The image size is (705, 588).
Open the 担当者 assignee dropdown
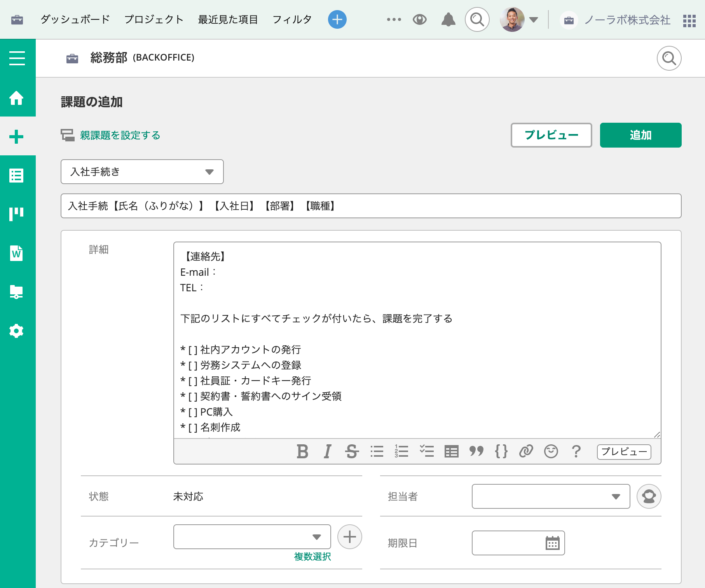tap(550, 496)
